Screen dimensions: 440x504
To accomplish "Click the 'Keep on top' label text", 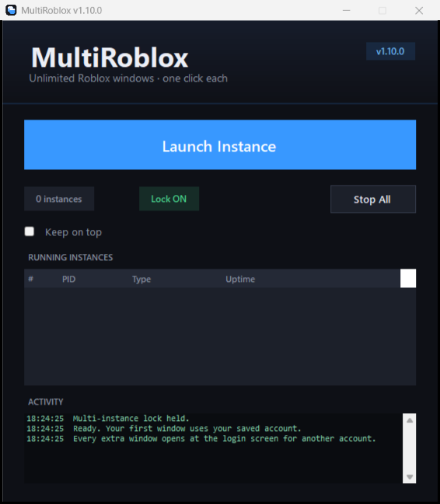I will pos(73,232).
